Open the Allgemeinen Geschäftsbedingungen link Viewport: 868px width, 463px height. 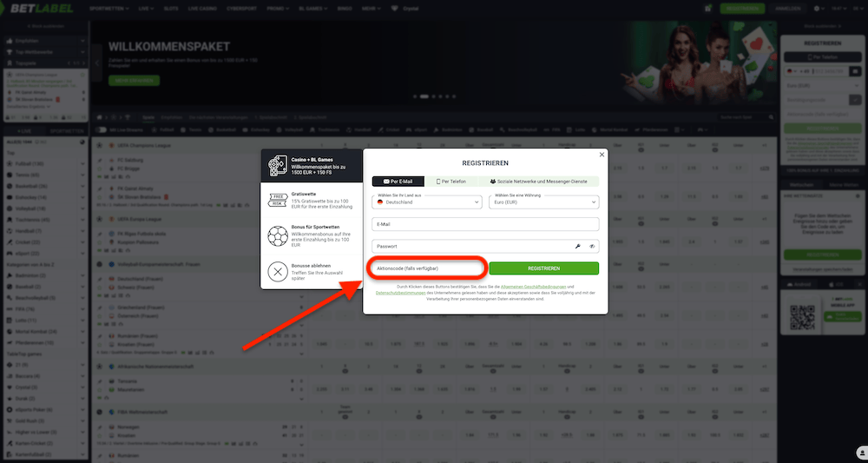[x=532, y=286]
